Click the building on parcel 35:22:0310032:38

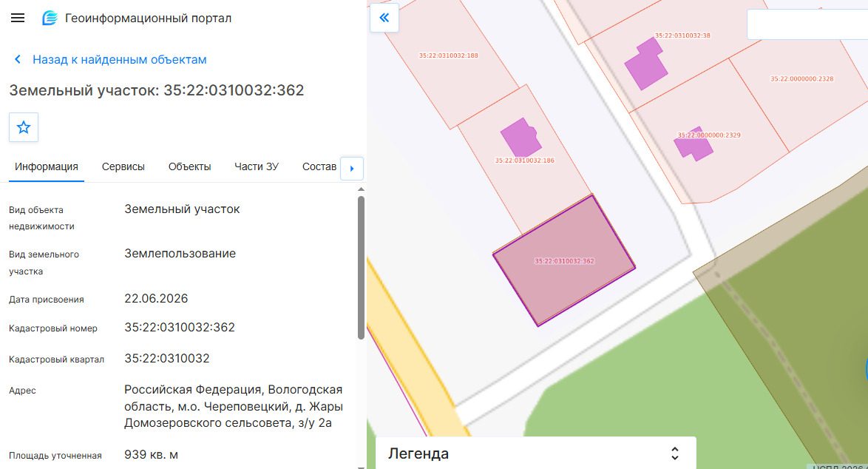tap(645, 64)
